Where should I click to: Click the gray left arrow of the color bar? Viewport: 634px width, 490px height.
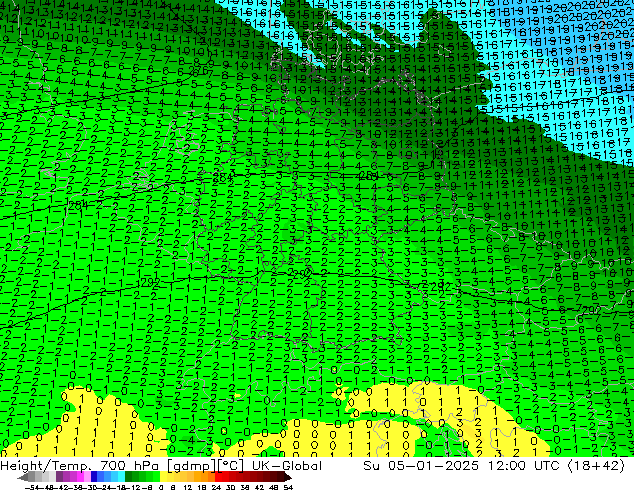pos(23,477)
